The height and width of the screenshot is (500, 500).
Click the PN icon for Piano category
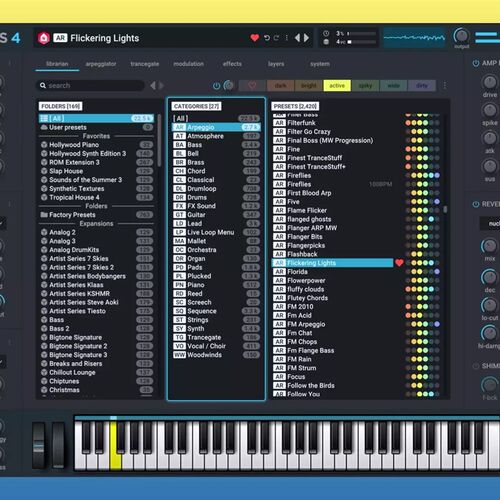(x=179, y=285)
